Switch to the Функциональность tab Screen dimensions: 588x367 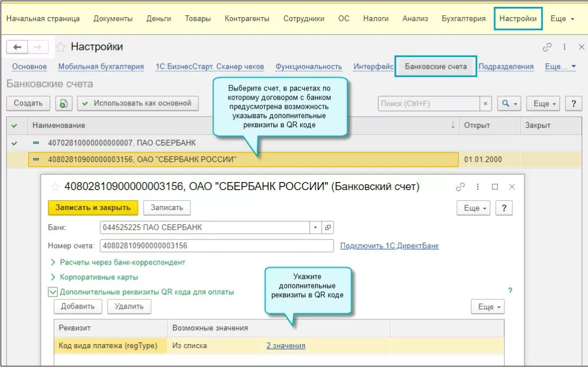[309, 67]
